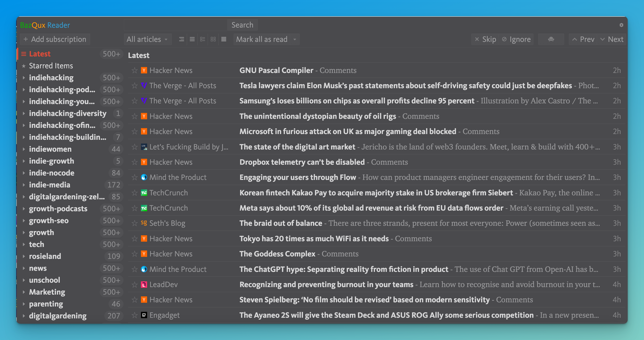Click the Hacker News icon beside GNU Pascal Compiler
Screen dimensions: 644x340
(x=144, y=70)
